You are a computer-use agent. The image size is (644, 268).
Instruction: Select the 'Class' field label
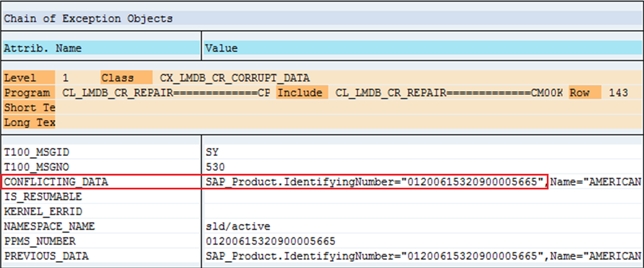[127, 79]
